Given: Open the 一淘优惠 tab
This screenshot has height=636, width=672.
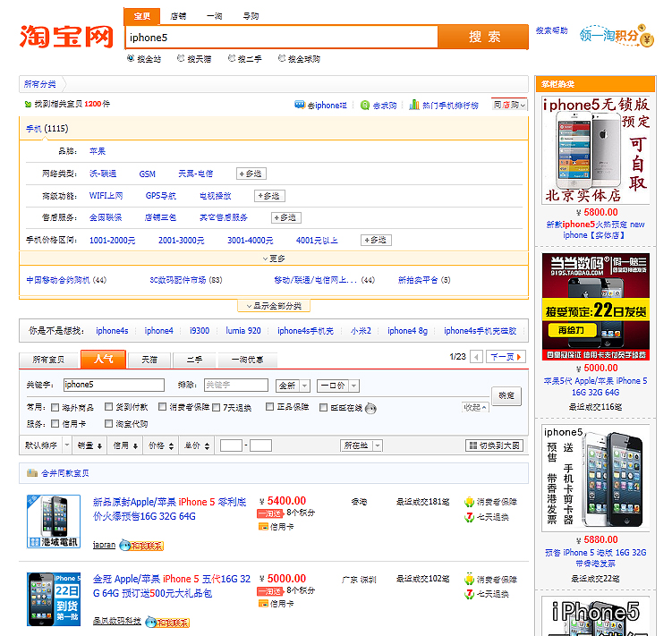Looking at the screenshot, I should (247, 360).
